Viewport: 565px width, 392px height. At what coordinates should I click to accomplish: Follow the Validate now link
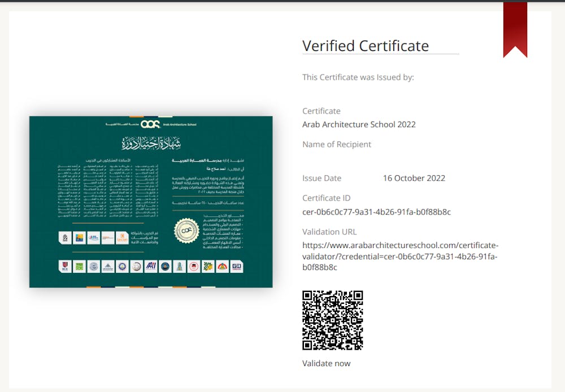(x=327, y=363)
